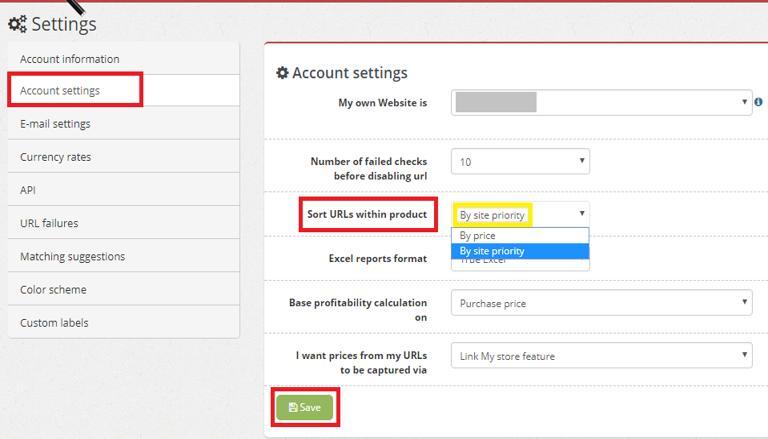Viewport: 768px width, 439px height.
Task: Open Base profitability calculation dropdown
Action: coord(601,303)
